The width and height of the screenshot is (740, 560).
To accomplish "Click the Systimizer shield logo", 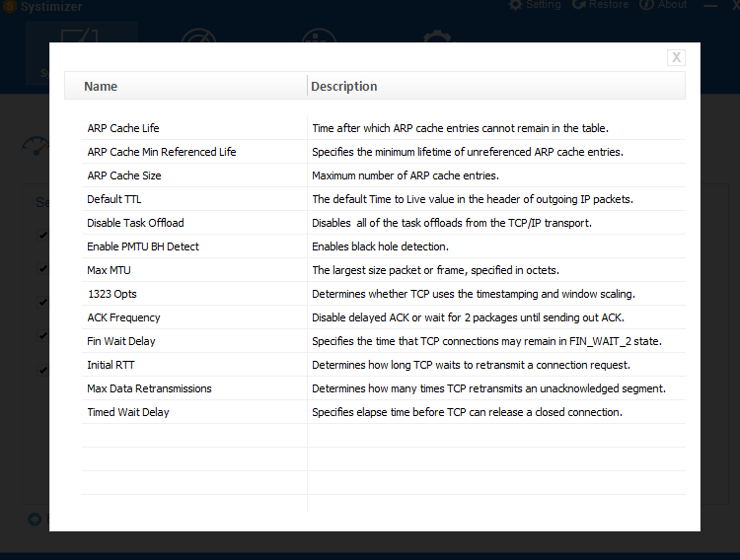I will point(9,6).
